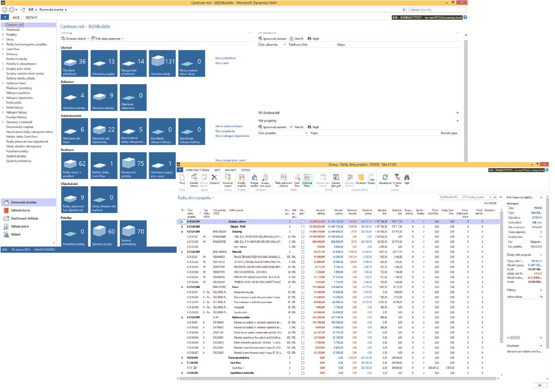Open the Otevřené nák. objednávky tile showing 22
555x392 pixels.
[104, 132]
